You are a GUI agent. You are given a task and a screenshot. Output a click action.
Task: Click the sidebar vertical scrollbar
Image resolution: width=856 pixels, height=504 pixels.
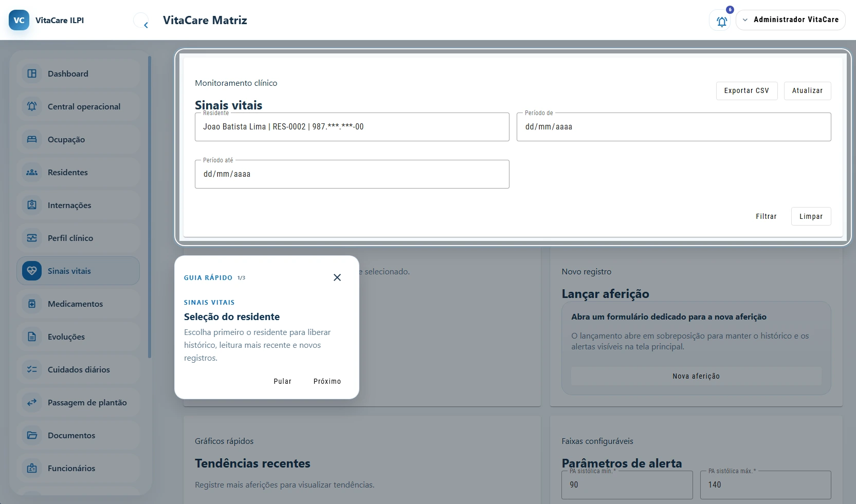(150, 207)
